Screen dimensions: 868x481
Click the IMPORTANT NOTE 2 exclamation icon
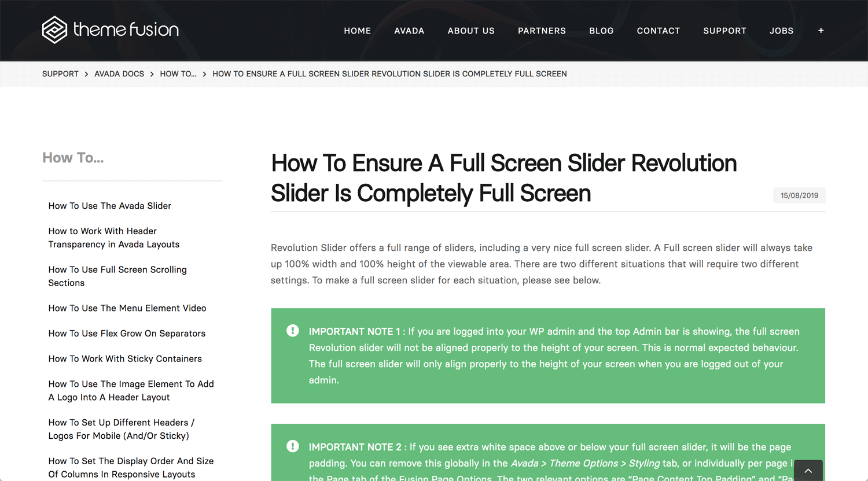coord(293,446)
